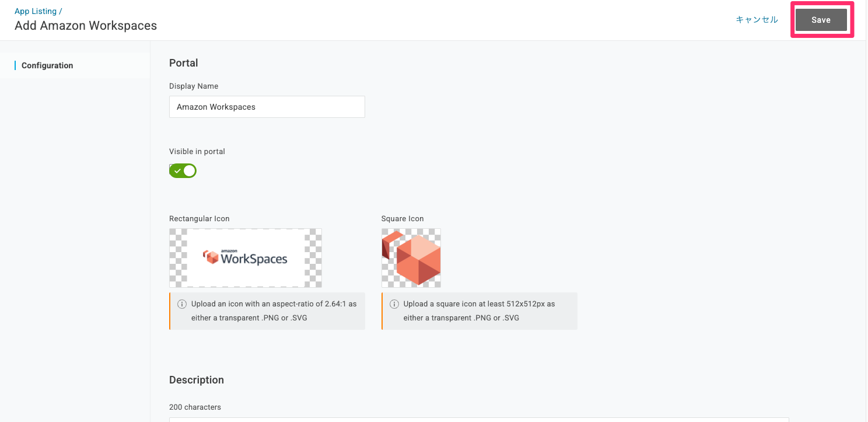Select the Configuration section in the sidebar

[47, 65]
